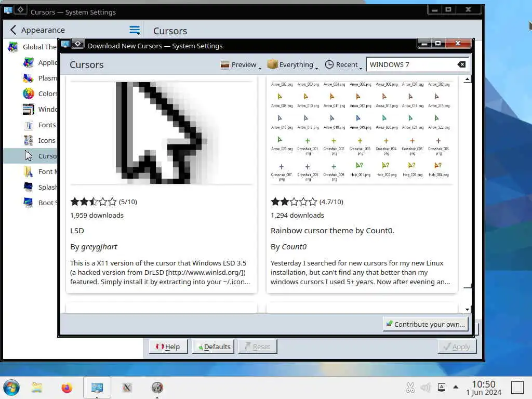Open keyboard layout tray icon
The height and width of the screenshot is (399, 532).
tap(442, 387)
